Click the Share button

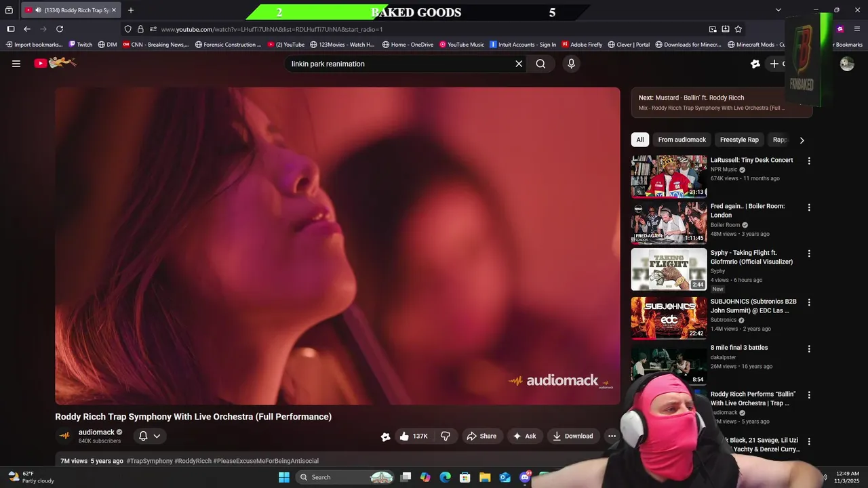tap(481, 436)
